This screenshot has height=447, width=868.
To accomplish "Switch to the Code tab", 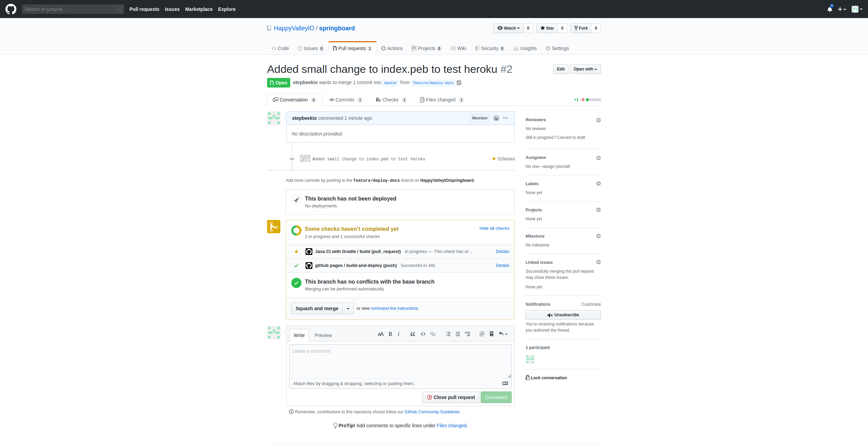I will (x=280, y=48).
